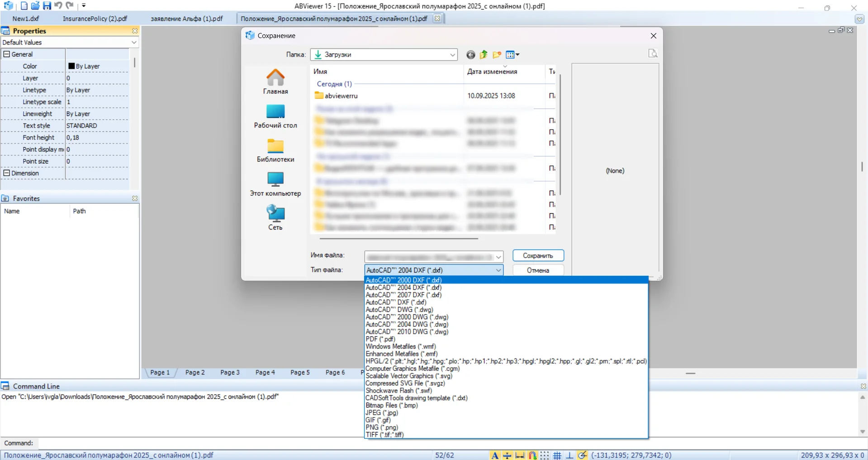Toggle grid display in status bar
The height and width of the screenshot is (460, 868).
[x=557, y=455]
